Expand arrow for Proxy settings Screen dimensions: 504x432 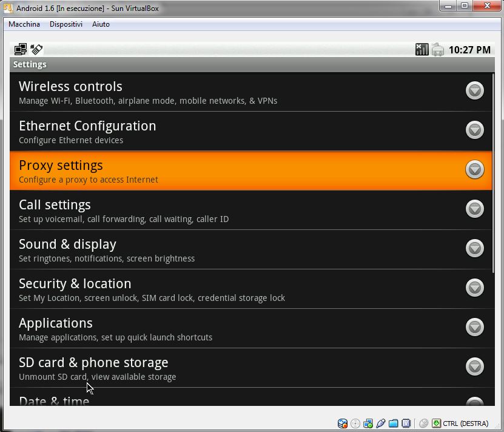[x=475, y=169]
